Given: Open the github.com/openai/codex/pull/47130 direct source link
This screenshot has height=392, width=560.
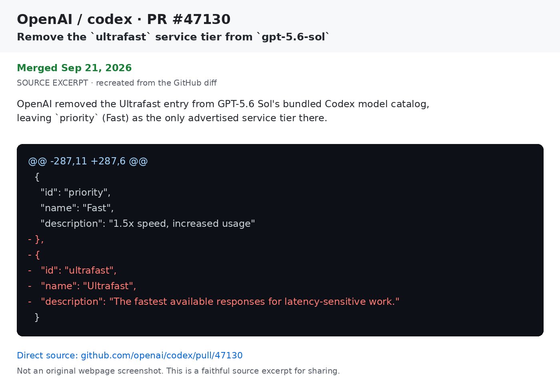Looking at the screenshot, I should 130,356.
